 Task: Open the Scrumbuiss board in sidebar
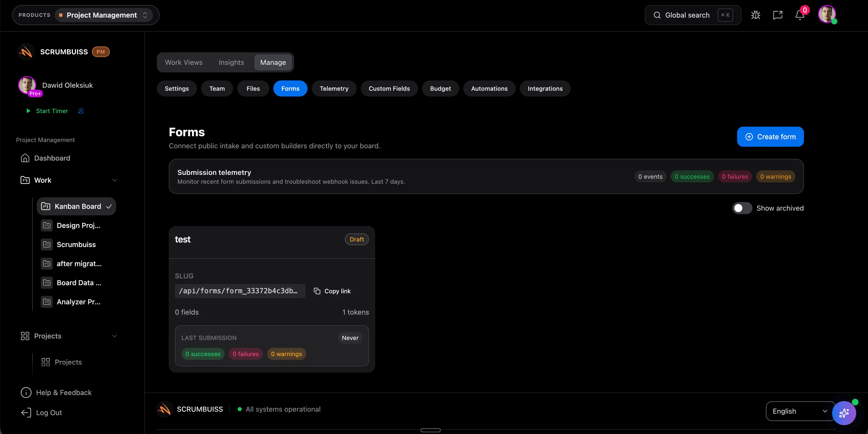(76, 245)
